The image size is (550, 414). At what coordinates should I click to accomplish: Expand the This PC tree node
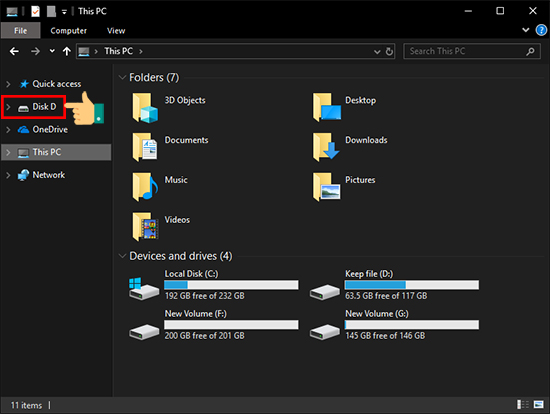point(8,153)
